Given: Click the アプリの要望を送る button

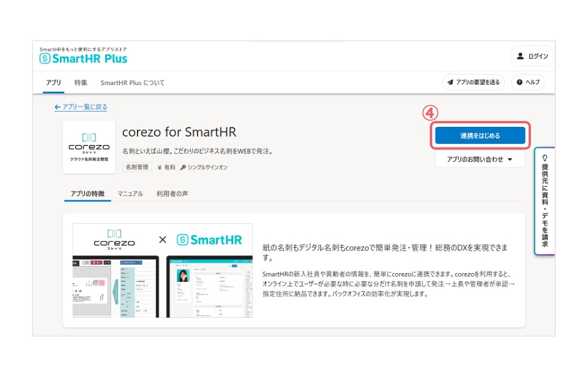Looking at the screenshot, I should click(473, 82).
